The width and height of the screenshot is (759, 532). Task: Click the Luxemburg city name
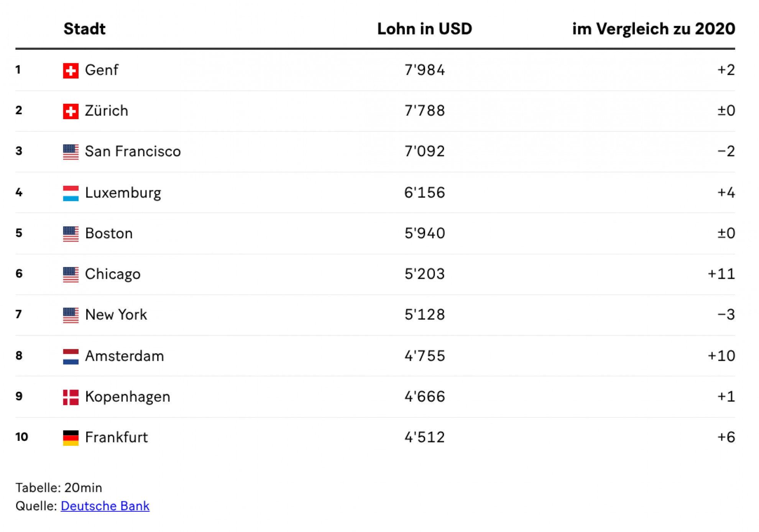click(123, 193)
